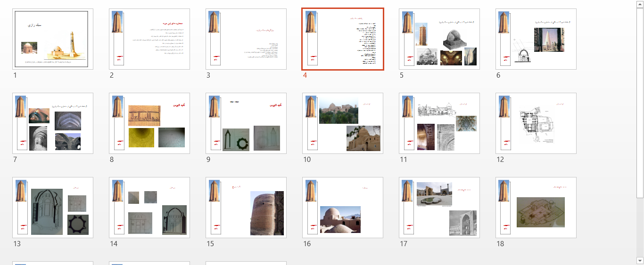Screen dimensions: 644x265
Task: Click slide number label 14
Action: (114, 244)
